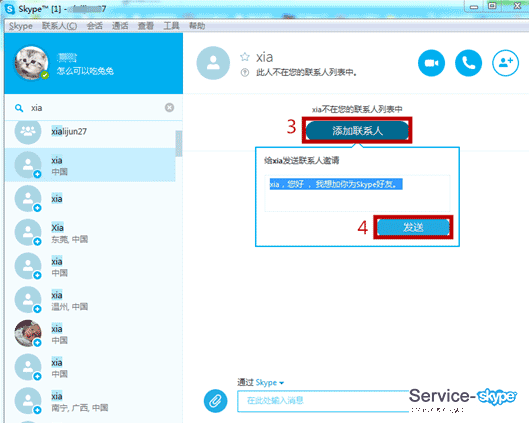Screen dimensions: 529x423
Task: Click the 发送 button
Action: click(413, 227)
